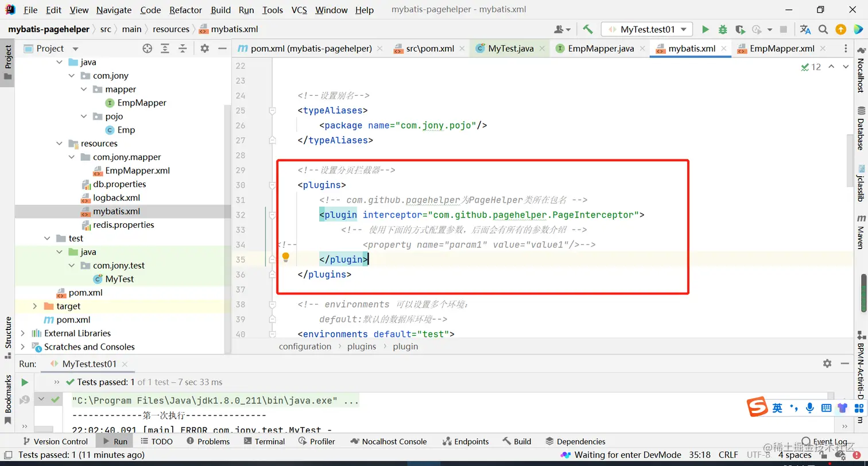Open user account dropdown icon
Viewport: 868px width, 466px height.
click(x=562, y=29)
